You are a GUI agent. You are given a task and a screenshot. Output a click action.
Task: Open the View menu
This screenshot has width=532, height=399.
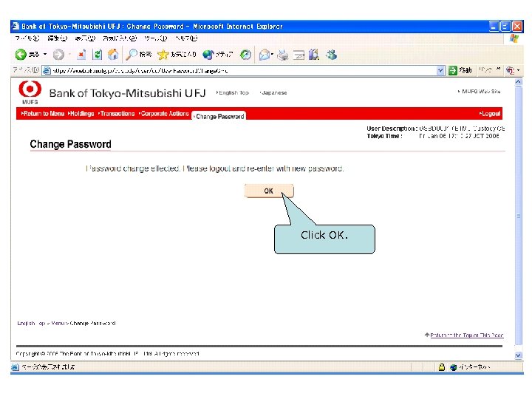(x=85, y=38)
